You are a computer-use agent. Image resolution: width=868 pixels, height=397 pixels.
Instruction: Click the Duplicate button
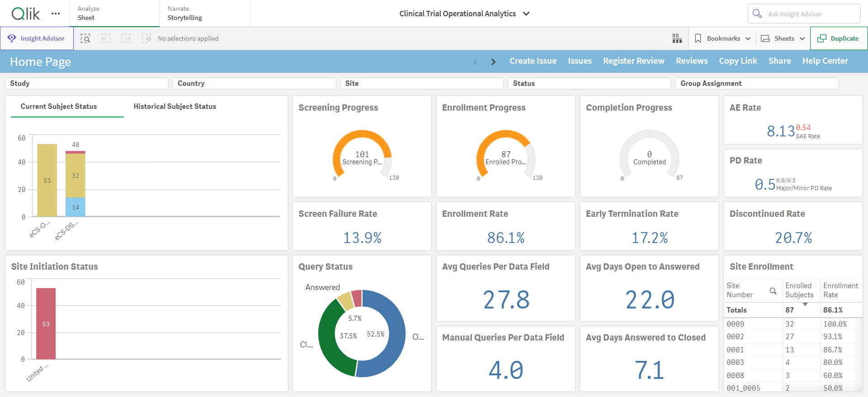click(x=839, y=38)
